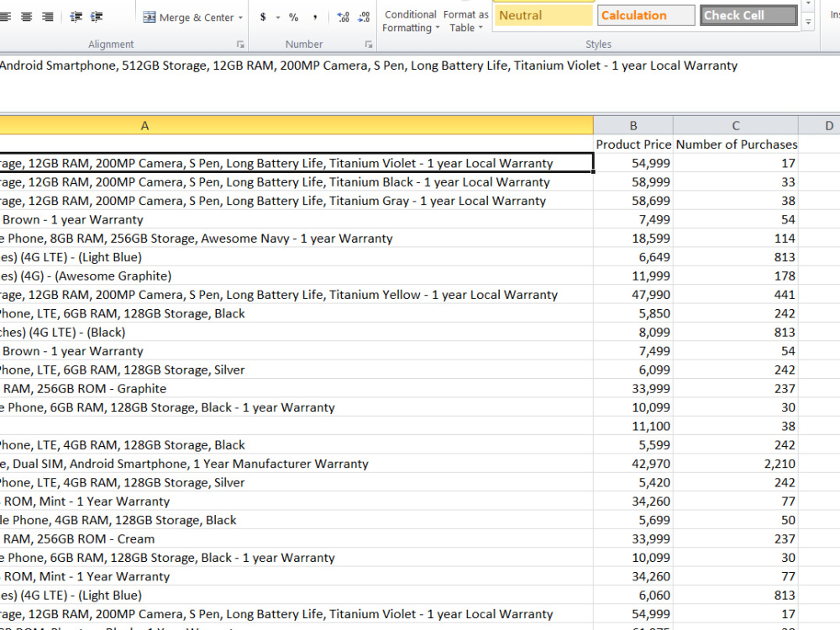
Task: Apply comma style format
Action: coord(314,17)
